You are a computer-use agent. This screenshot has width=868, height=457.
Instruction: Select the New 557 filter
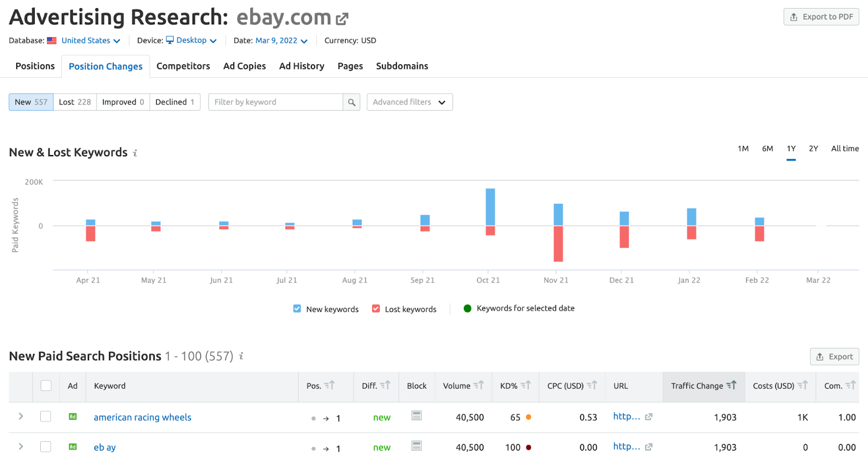(x=31, y=102)
